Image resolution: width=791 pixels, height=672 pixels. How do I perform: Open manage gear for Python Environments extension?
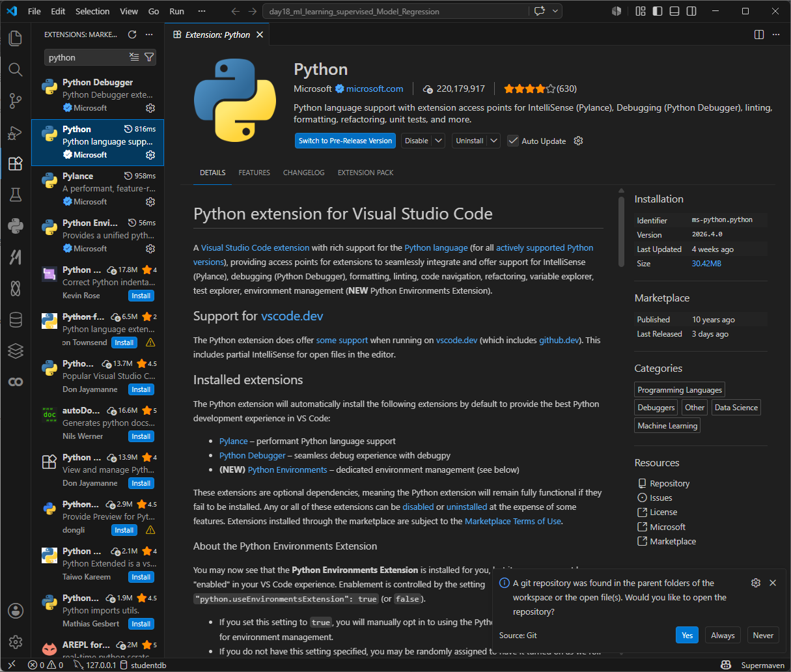(x=150, y=249)
